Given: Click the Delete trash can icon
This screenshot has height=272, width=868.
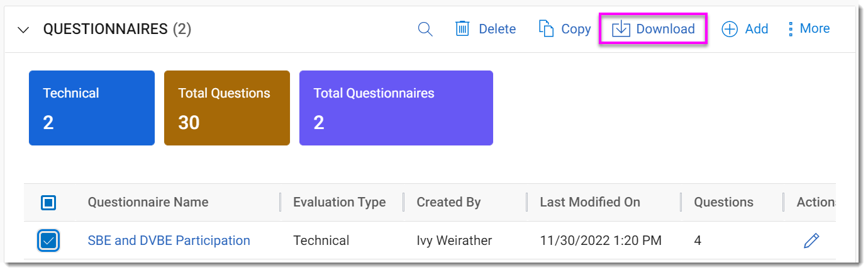Looking at the screenshot, I should 463,29.
